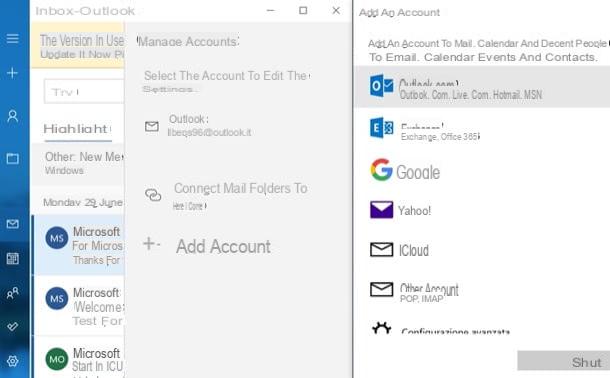This screenshot has width=610, height=378.
Task: Open the hamburger menu in the Mail sidebar
Action: (x=12, y=38)
